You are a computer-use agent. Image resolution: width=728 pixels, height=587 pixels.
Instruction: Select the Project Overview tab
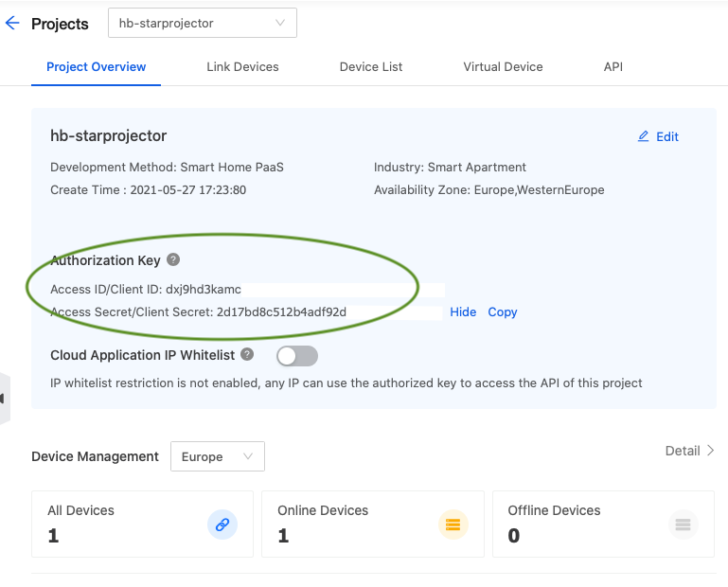[96, 67]
